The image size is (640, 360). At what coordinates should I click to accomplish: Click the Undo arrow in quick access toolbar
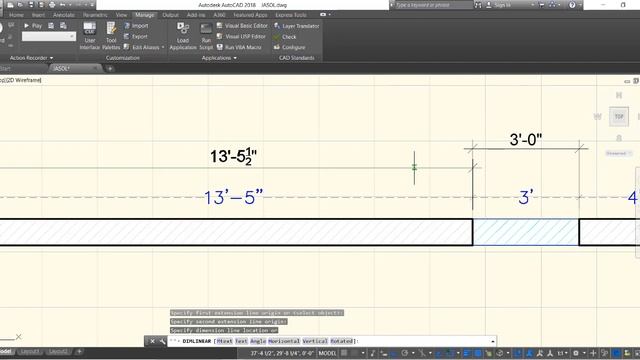click(62, 5)
